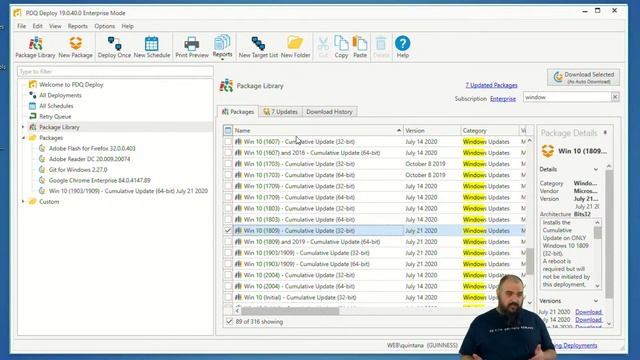Select Welcome to PDQ Deploy tree item

coord(71,84)
